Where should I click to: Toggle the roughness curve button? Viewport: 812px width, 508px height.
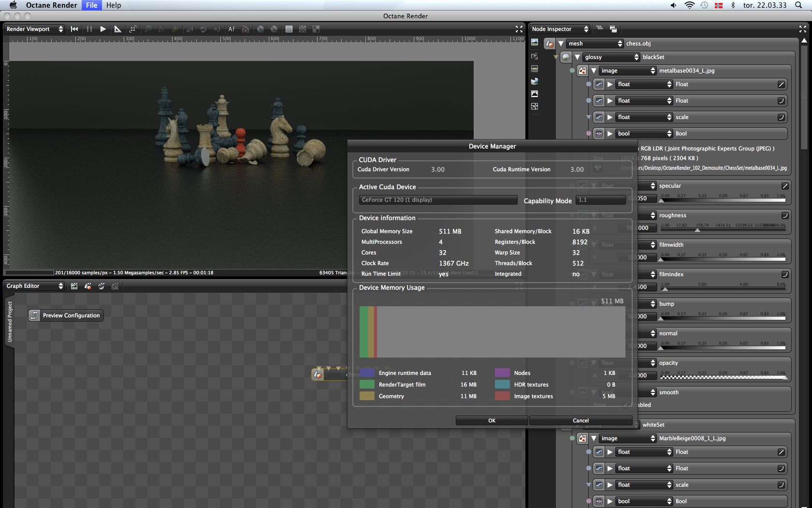[x=785, y=215]
